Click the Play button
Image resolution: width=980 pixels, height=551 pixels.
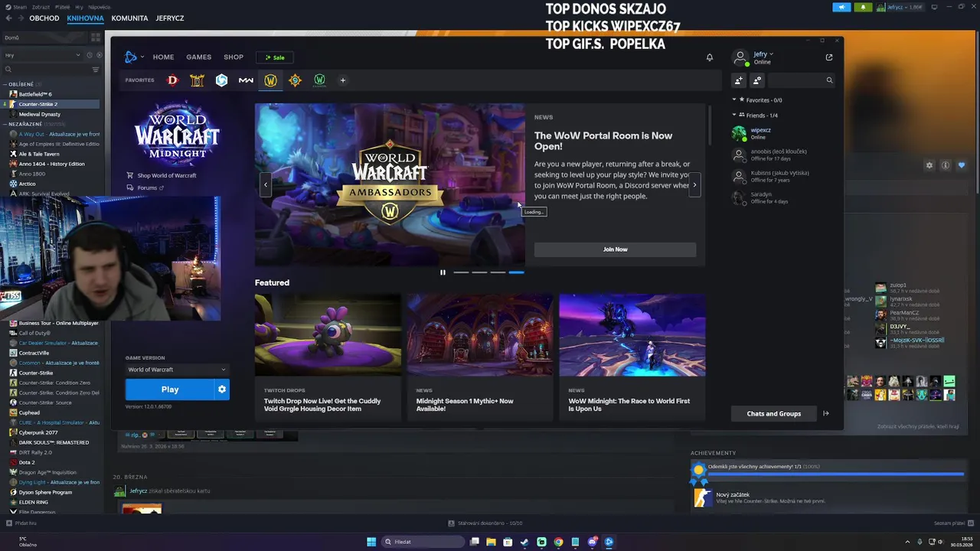[x=170, y=390]
